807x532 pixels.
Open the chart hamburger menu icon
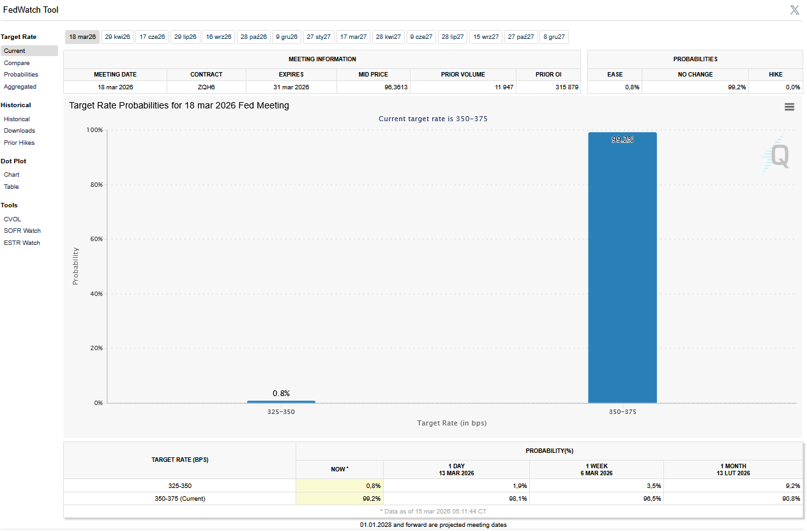coord(789,107)
